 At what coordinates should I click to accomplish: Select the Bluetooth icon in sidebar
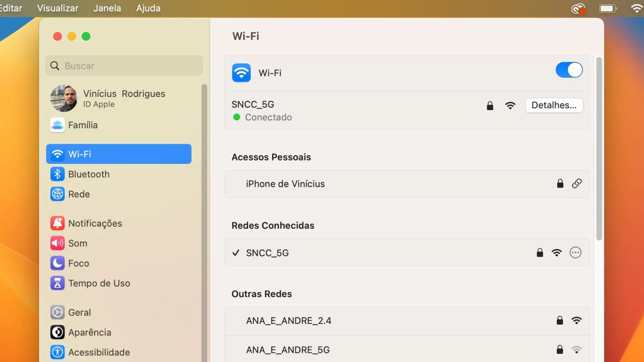(x=57, y=174)
